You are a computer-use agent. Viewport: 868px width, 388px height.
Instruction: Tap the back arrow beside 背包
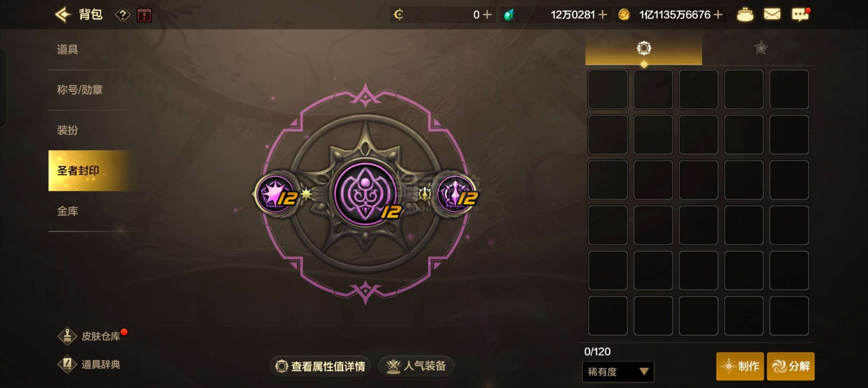63,14
